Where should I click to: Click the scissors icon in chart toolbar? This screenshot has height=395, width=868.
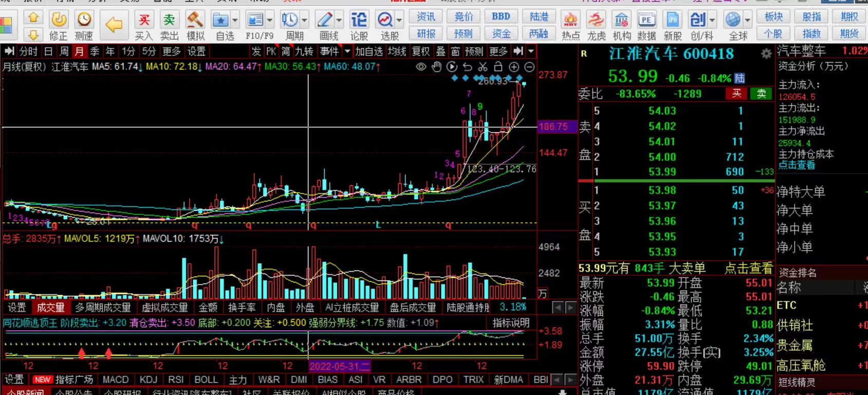483,67
